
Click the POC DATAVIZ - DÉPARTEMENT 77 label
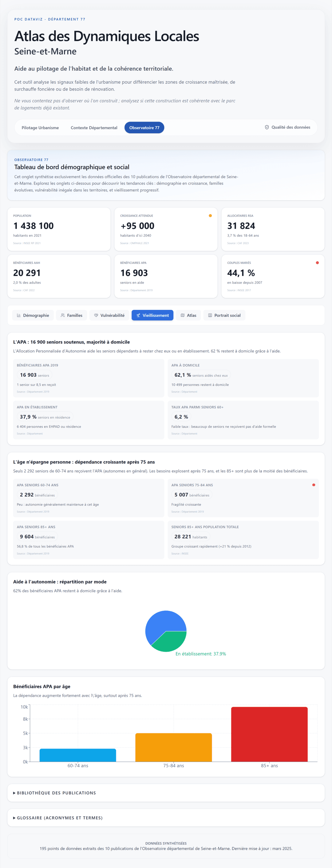tap(50, 19)
